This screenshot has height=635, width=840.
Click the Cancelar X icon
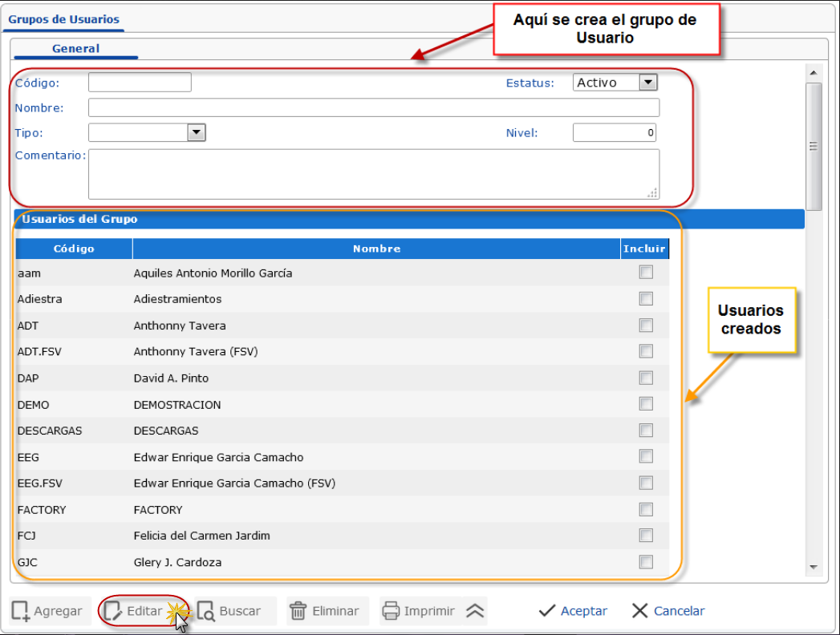pos(639,611)
